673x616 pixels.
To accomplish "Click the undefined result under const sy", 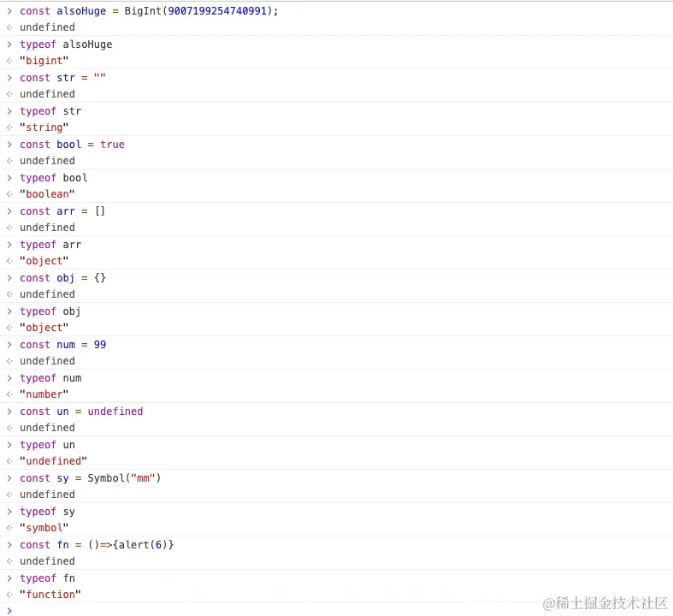I will coord(47,495).
